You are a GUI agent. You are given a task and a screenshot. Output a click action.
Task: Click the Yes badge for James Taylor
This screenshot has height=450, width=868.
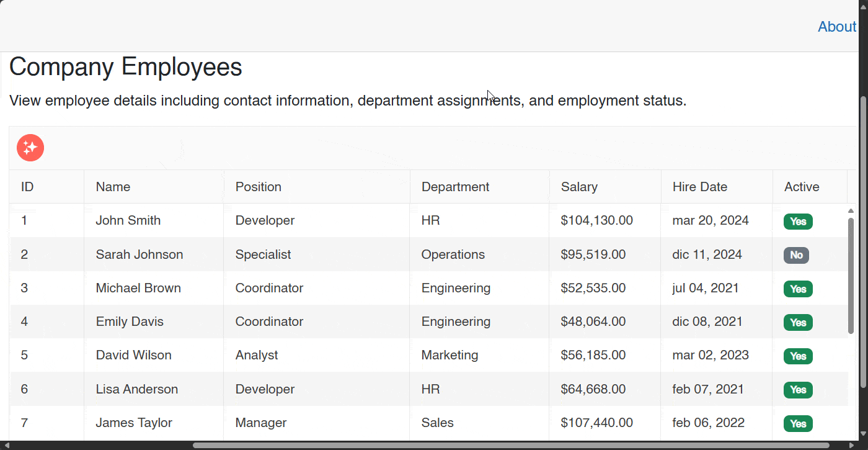pos(798,424)
